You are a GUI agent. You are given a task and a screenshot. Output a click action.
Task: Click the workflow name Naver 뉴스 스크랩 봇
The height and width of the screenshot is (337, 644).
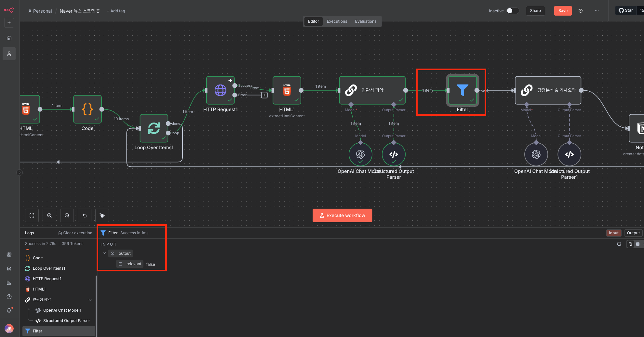click(80, 11)
